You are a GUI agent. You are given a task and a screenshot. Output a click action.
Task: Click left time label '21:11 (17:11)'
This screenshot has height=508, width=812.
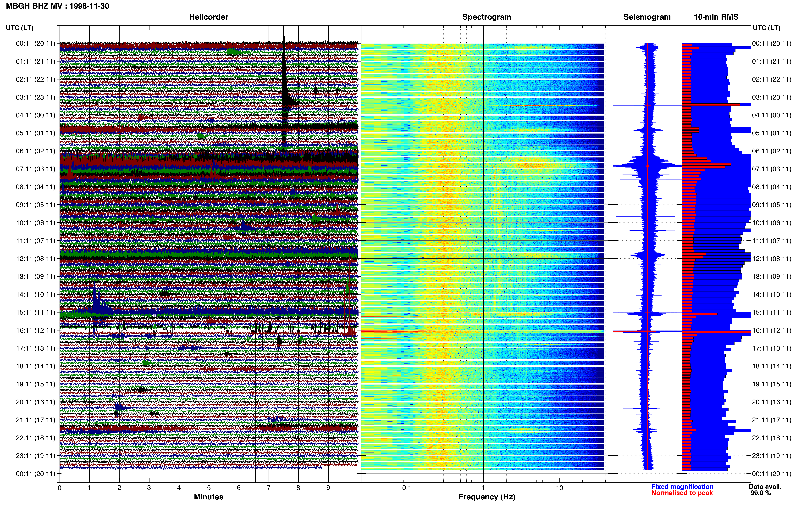(x=36, y=420)
